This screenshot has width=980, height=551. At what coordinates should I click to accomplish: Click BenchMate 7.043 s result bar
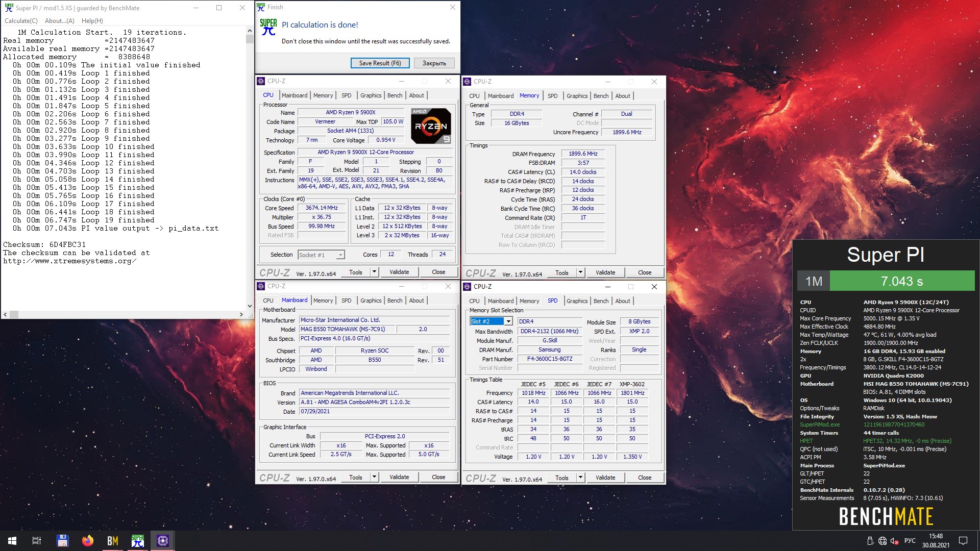pos(902,281)
